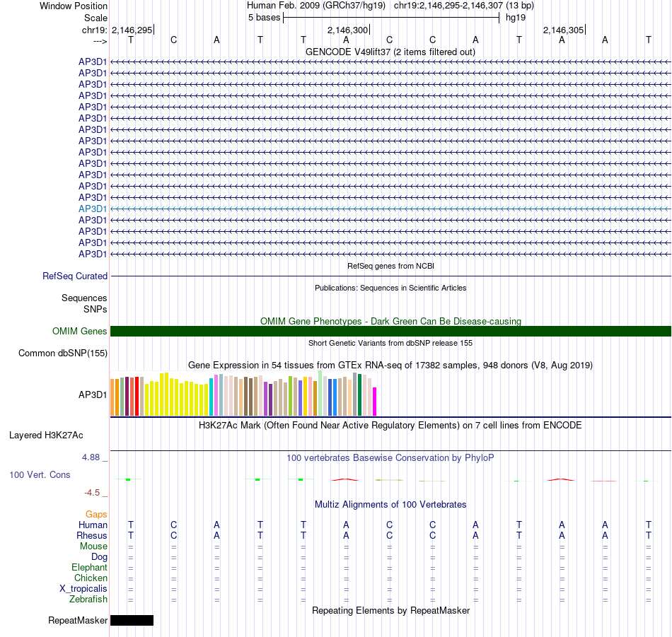Click the Sequences track label
This screenshot has width=672, height=637.
[x=84, y=298]
